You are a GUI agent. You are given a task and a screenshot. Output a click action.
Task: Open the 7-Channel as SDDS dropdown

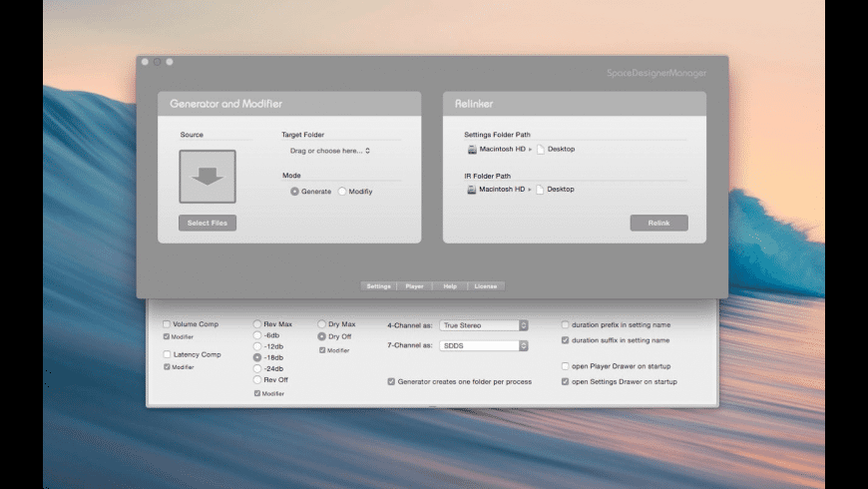[x=484, y=345]
